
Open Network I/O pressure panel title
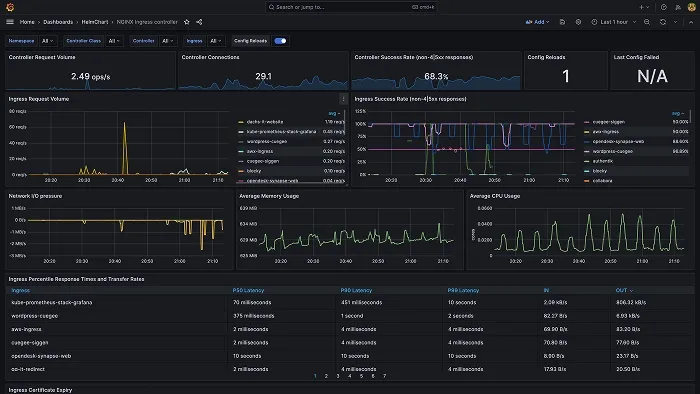(x=35, y=196)
